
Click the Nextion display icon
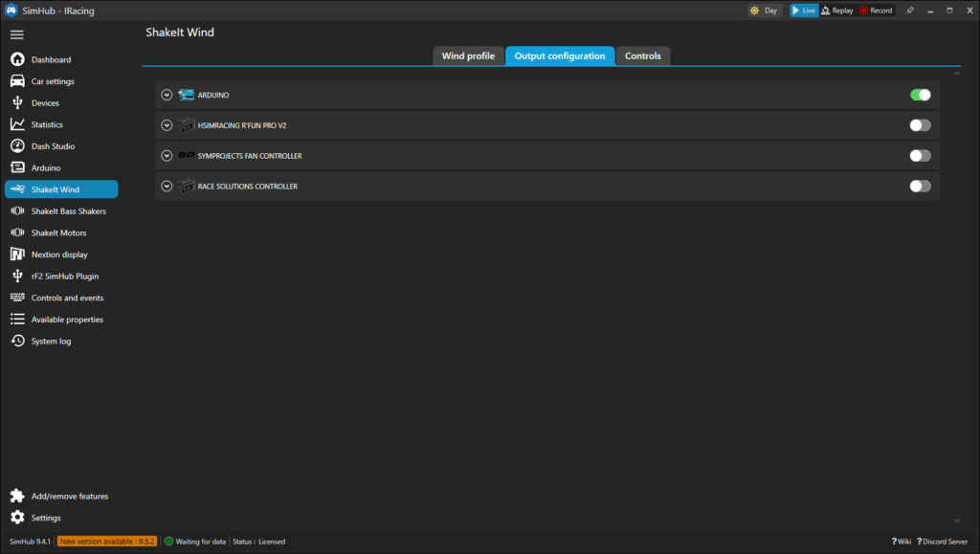(x=17, y=255)
